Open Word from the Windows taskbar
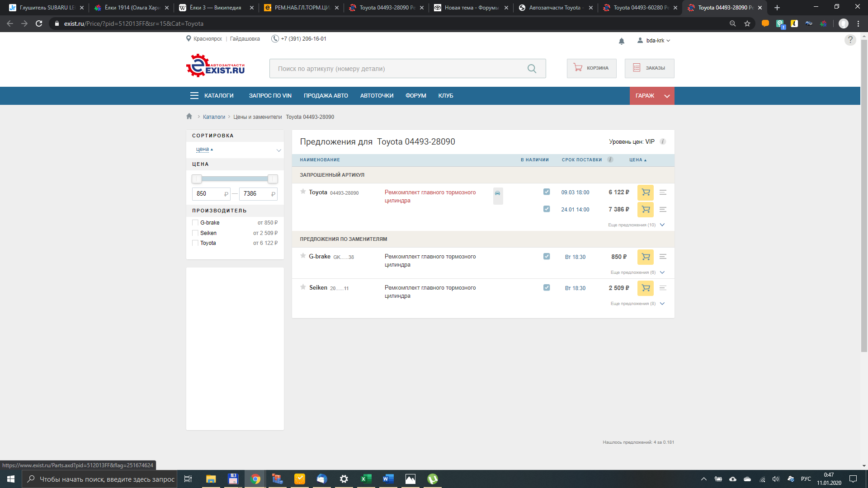This screenshot has width=868, height=488. (388, 479)
